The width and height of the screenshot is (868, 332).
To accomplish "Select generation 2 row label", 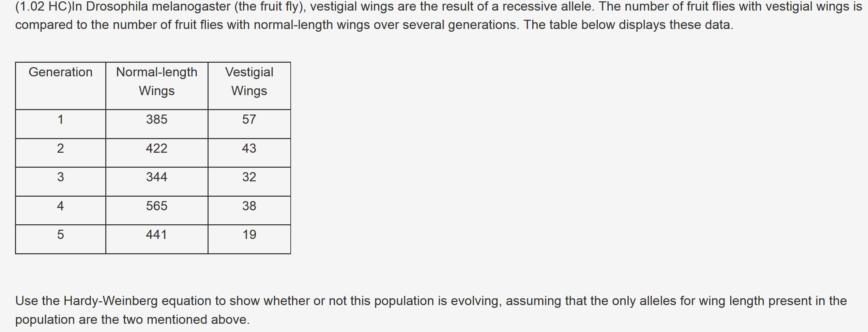I will (60, 149).
